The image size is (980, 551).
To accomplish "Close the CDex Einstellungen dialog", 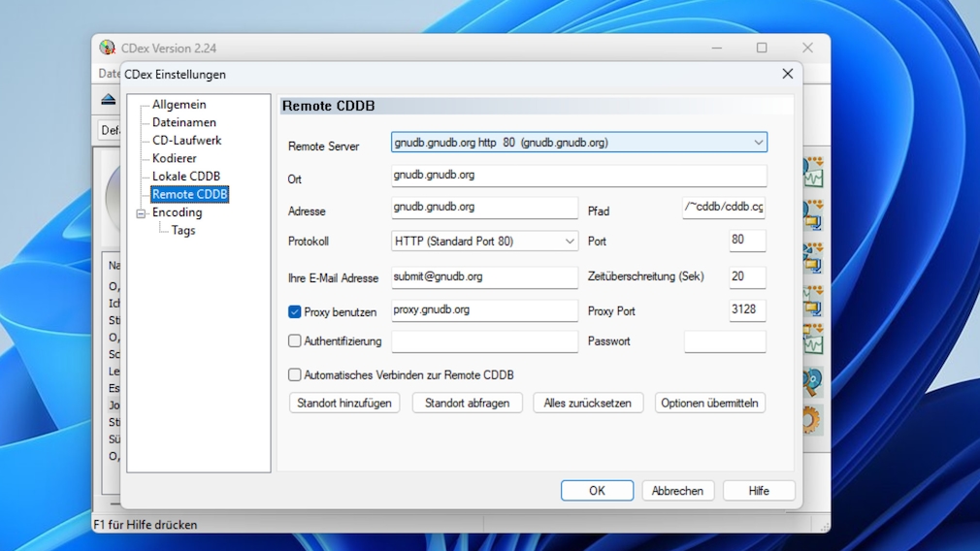I will coord(787,74).
